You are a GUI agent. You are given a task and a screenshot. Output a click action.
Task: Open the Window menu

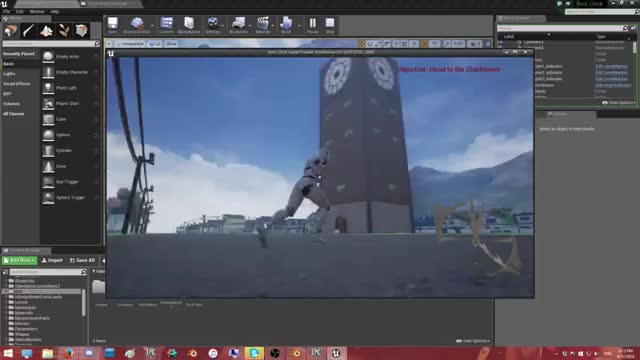(37, 11)
